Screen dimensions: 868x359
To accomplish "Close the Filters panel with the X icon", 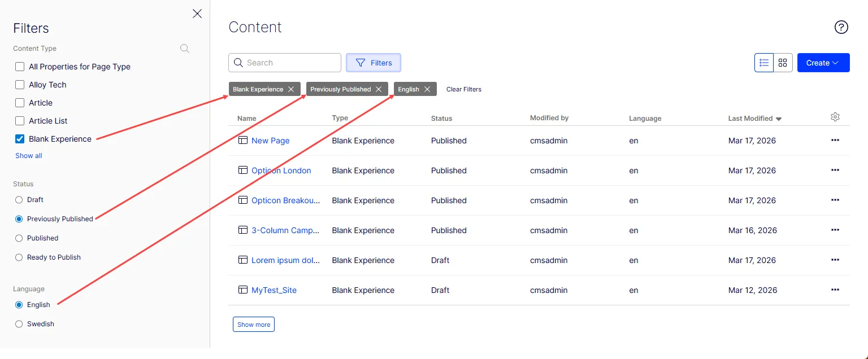I will click(197, 14).
